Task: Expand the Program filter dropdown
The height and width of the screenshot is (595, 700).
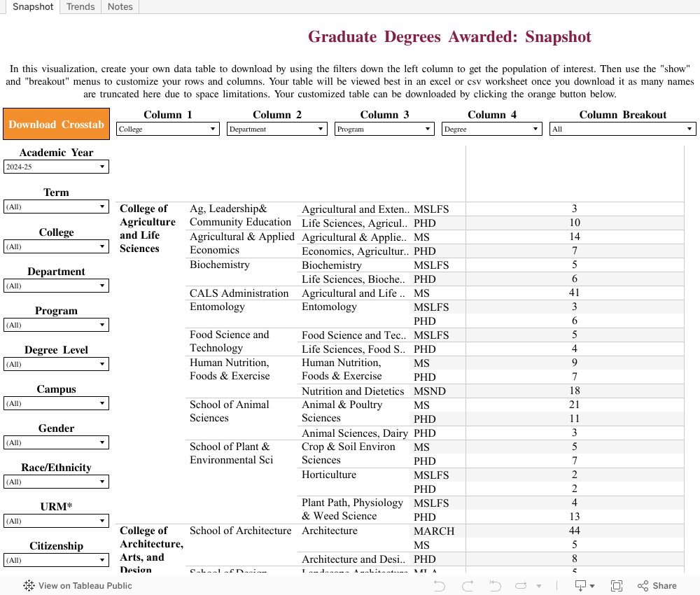Action: click(56, 325)
